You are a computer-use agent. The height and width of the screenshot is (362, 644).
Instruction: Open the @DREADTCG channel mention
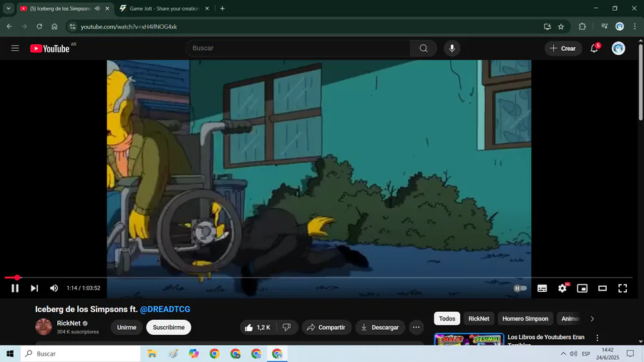click(165, 309)
